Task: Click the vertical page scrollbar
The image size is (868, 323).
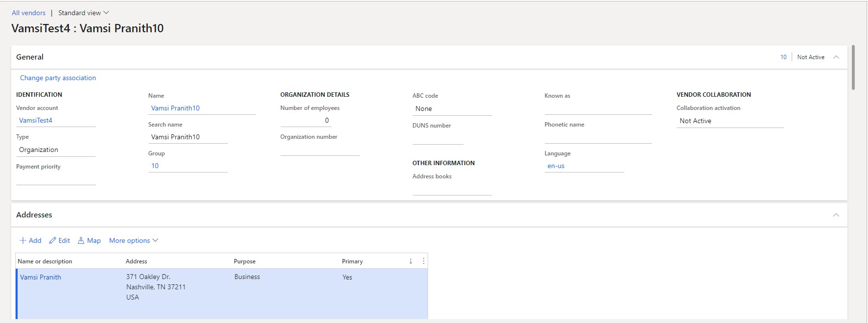Action: [x=853, y=67]
